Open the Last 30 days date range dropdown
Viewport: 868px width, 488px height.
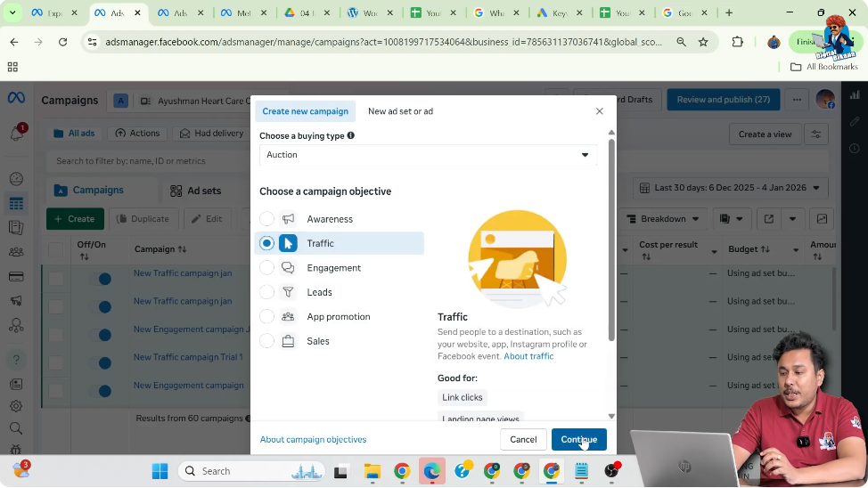tap(730, 188)
